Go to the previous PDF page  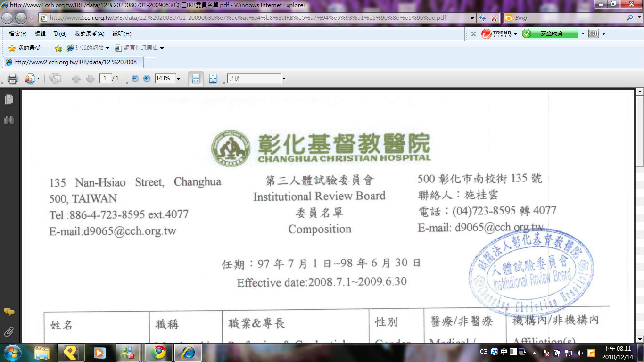click(x=76, y=79)
